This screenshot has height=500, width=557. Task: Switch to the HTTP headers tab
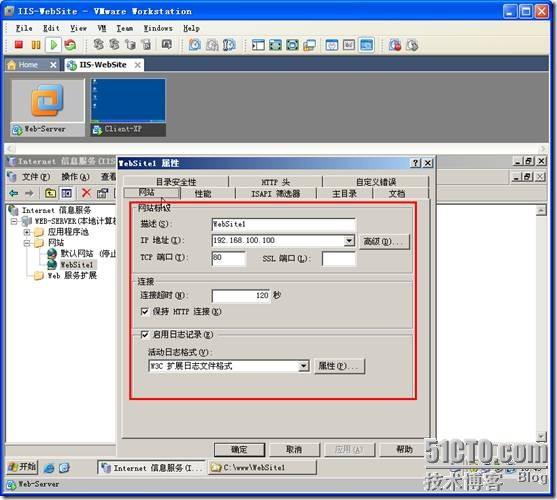(x=275, y=182)
